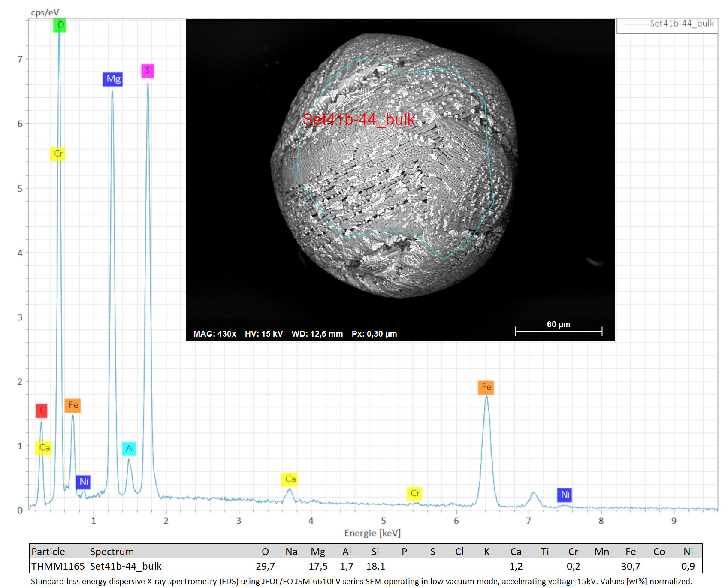Click the Cl column header
728x588 pixels.
pos(459,552)
